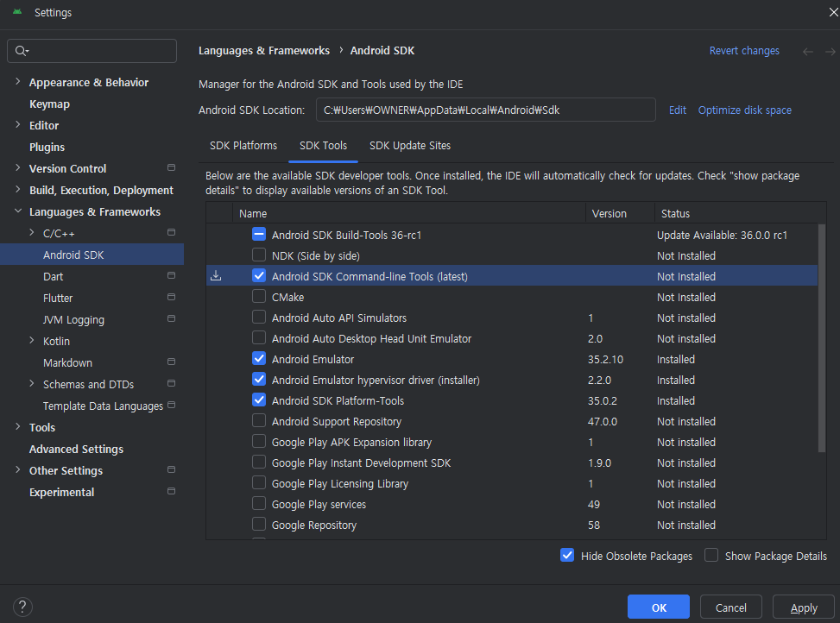Select Android SDK in the settings tree

pos(92,255)
